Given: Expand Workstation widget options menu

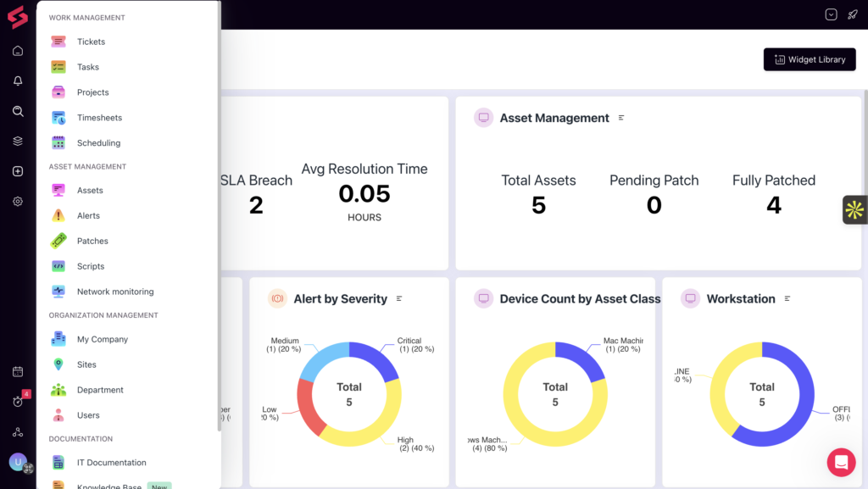Looking at the screenshot, I should [787, 298].
